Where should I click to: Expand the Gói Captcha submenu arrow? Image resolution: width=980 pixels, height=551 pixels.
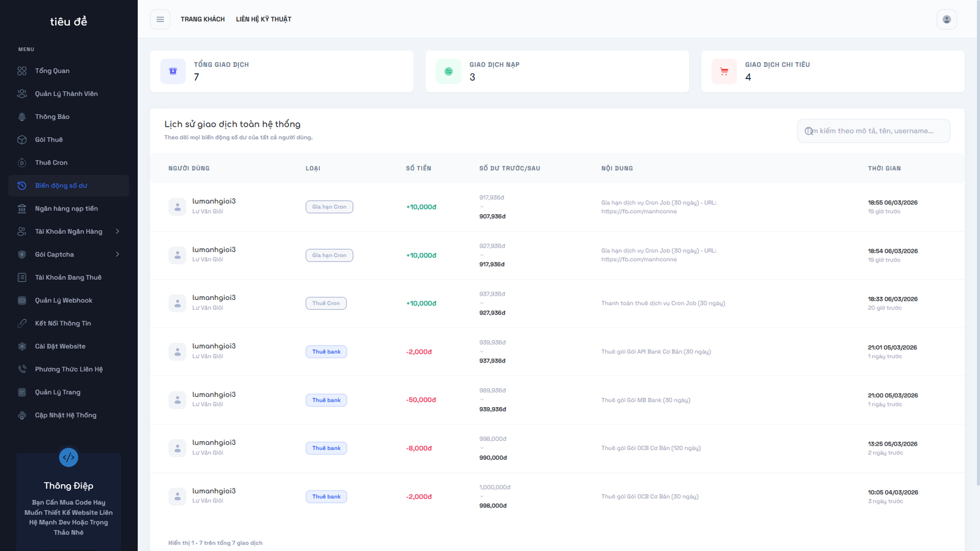(x=117, y=255)
